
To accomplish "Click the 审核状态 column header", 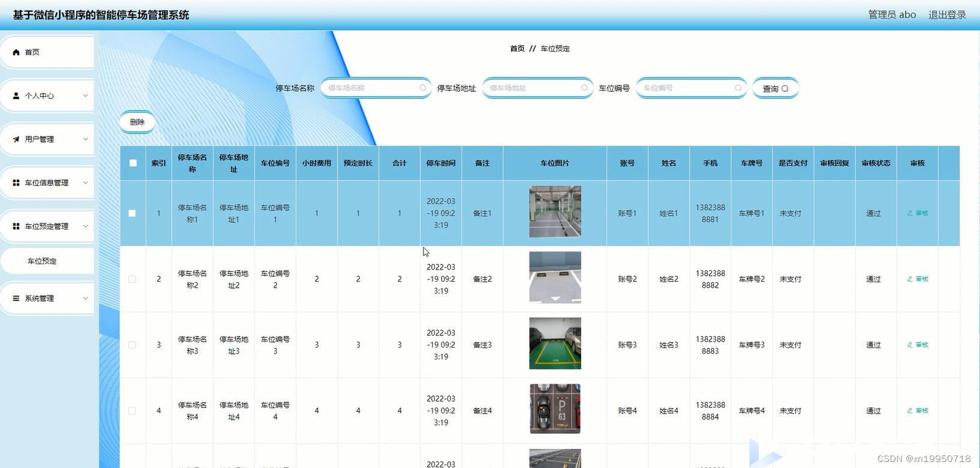I will click(876, 163).
